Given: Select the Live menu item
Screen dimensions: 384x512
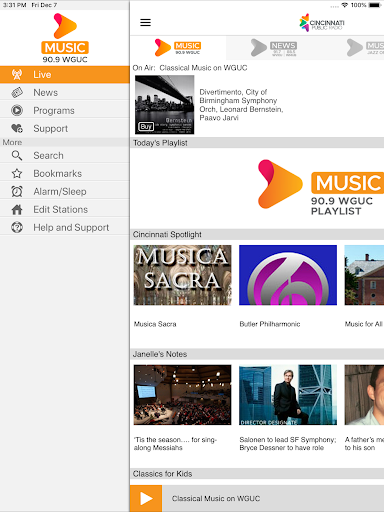Looking at the screenshot, I should tap(65, 74).
